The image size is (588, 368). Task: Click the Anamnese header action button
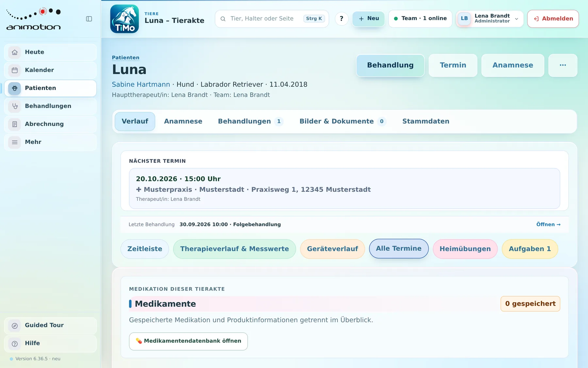(513, 65)
